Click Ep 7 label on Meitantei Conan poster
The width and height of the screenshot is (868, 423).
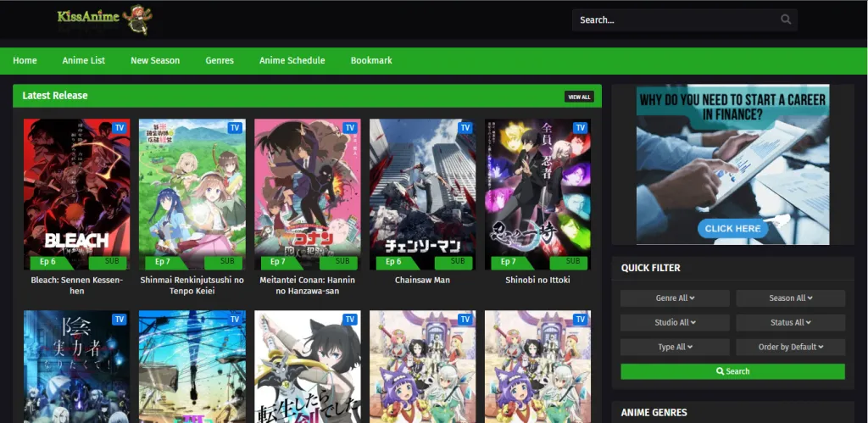pos(278,262)
